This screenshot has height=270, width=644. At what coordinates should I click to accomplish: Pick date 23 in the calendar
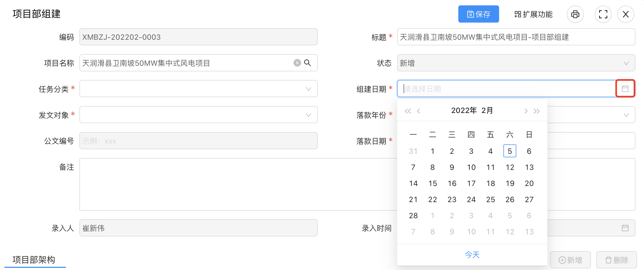point(452,199)
